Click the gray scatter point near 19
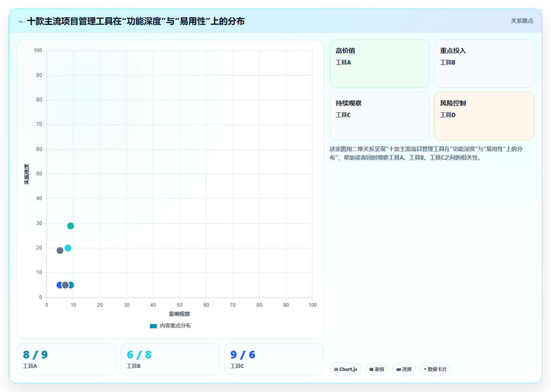The height and width of the screenshot is (392, 551). tap(60, 250)
